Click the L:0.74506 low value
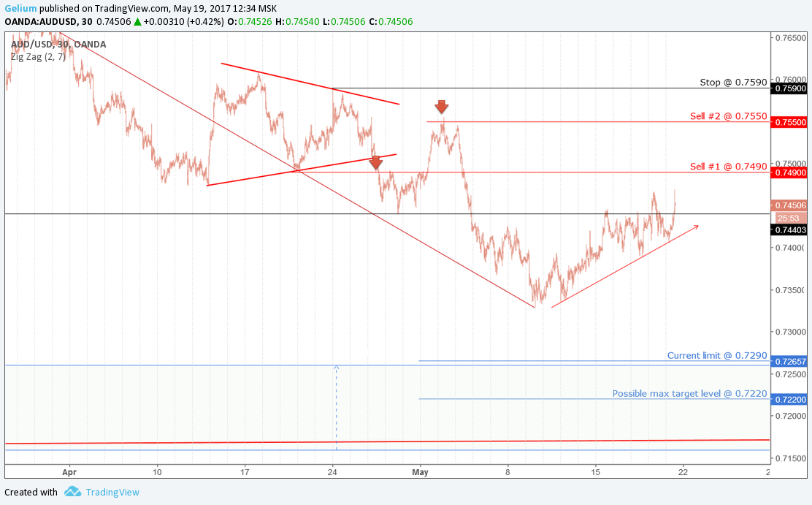The height and width of the screenshot is (505, 812). [x=343, y=22]
